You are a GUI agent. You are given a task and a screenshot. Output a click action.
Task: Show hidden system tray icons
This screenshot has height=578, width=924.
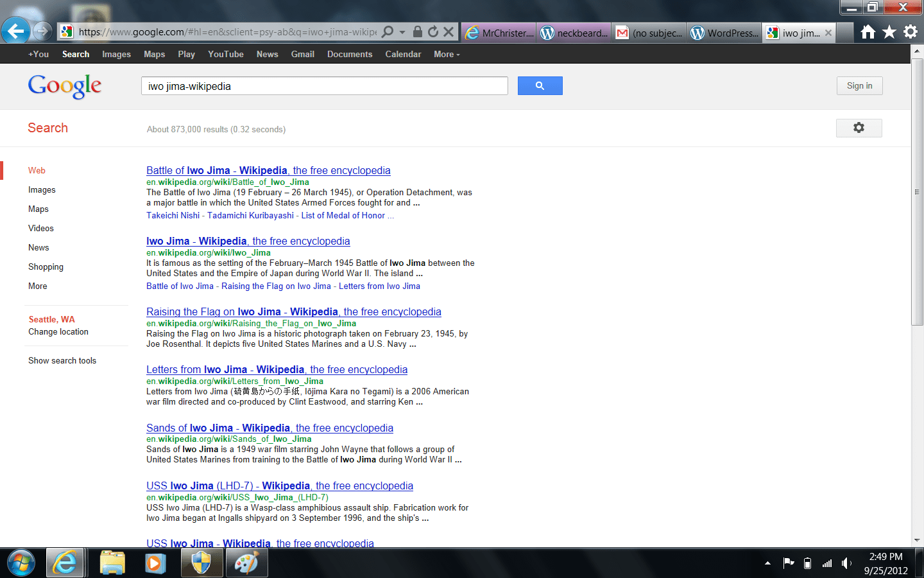click(767, 563)
